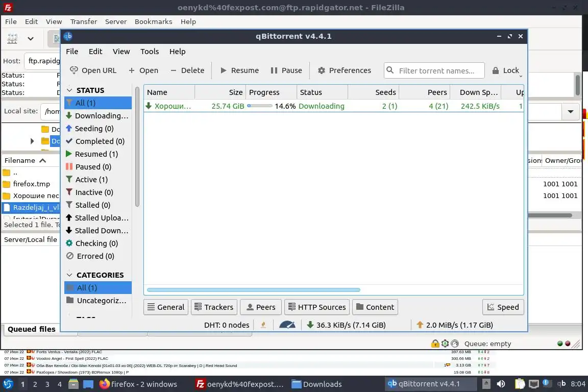
Task: Collapse the CATEGORIES section
Action: (x=69, y=275)
